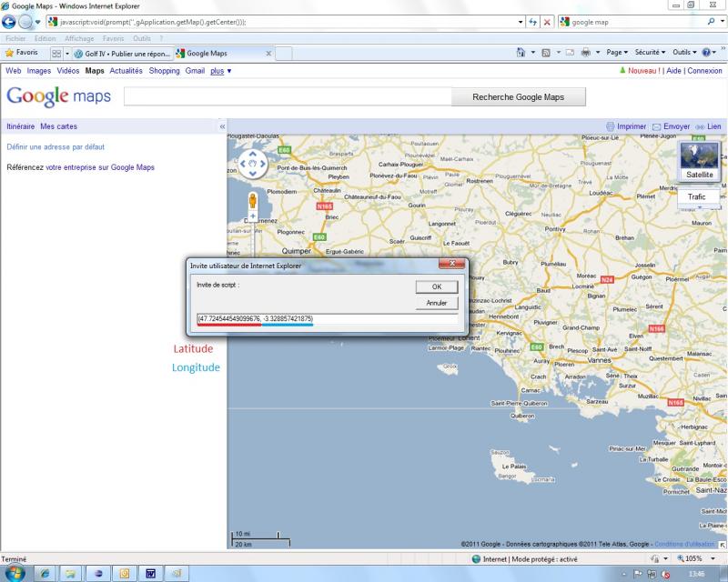Open the Page dropdown menu
728x582 pixels.
coord(617,53)
